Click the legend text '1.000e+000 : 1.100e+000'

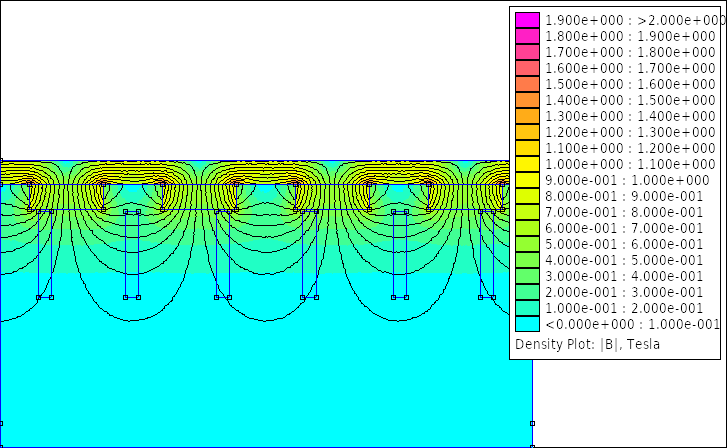(630, 164)
